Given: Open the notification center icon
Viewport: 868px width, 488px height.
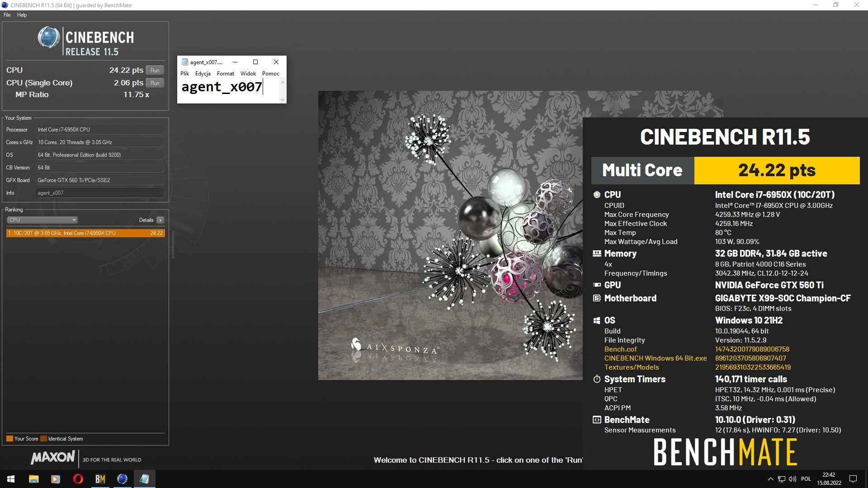Looking at the screenshot, I should [853, 479].
